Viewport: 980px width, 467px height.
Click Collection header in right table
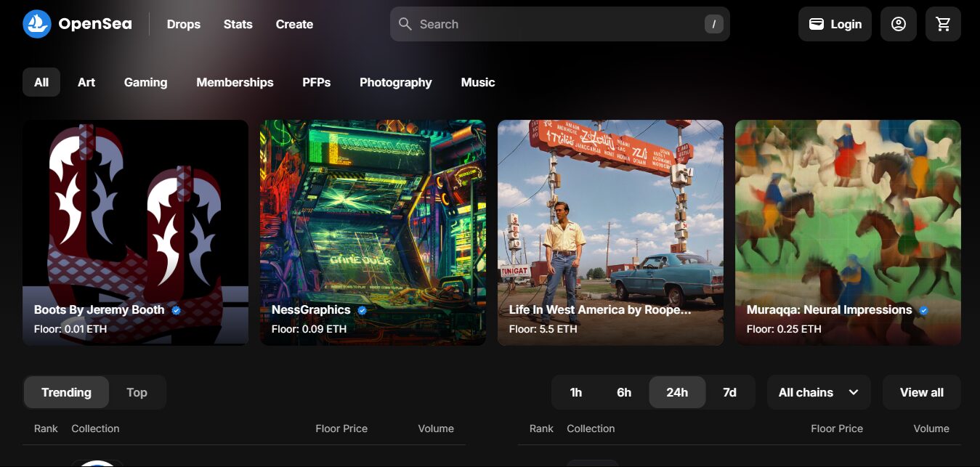[x=591, y=429]
